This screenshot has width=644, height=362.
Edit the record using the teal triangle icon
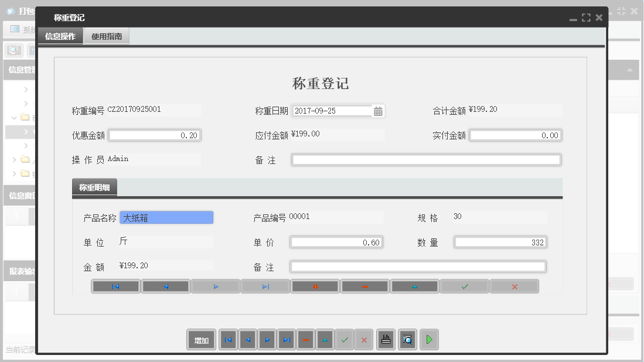click(325, 340)
